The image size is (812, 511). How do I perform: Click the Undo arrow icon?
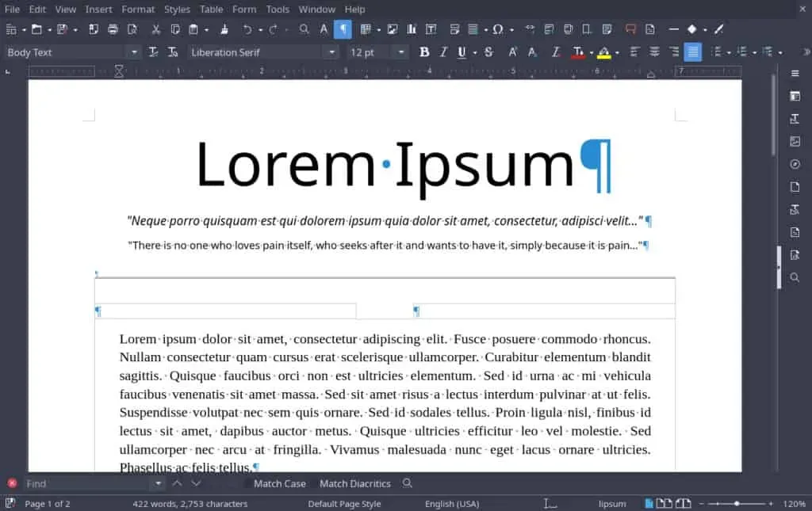[247, 29]
